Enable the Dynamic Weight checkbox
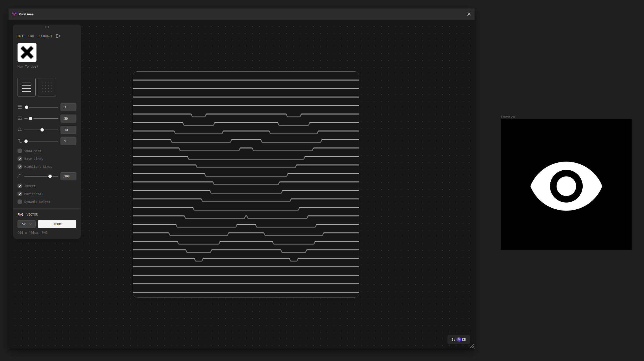 tap(20, 202)
